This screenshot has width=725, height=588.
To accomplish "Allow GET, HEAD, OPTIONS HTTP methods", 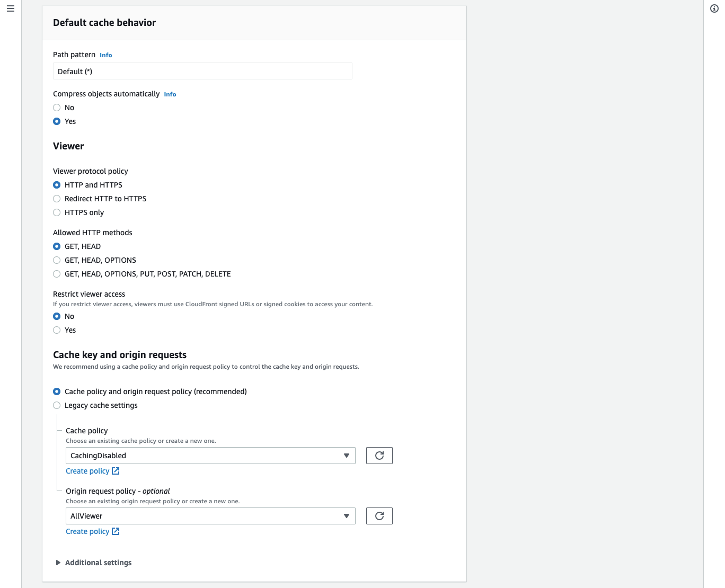I will (x=57, y=260).
